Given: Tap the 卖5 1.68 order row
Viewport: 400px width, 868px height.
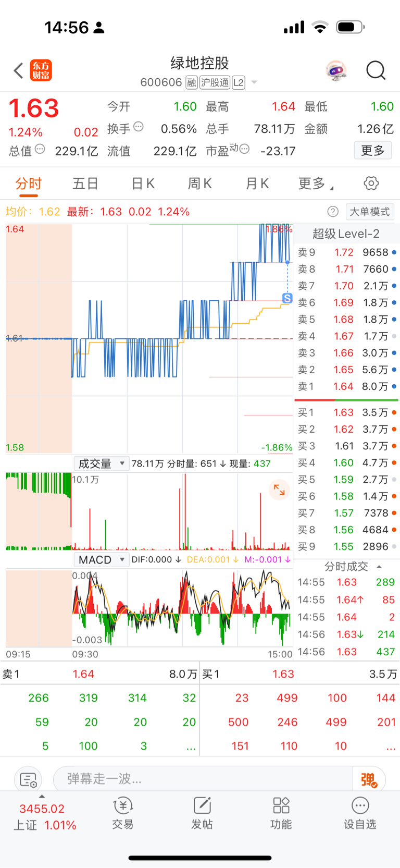Looking at the screenshot, I should 347,320.
